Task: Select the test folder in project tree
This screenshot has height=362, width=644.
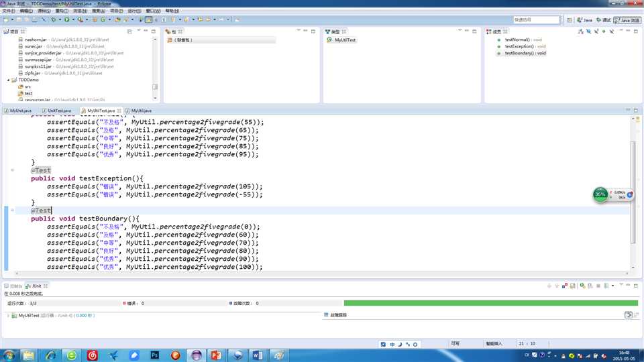Action: pos(25,93)
